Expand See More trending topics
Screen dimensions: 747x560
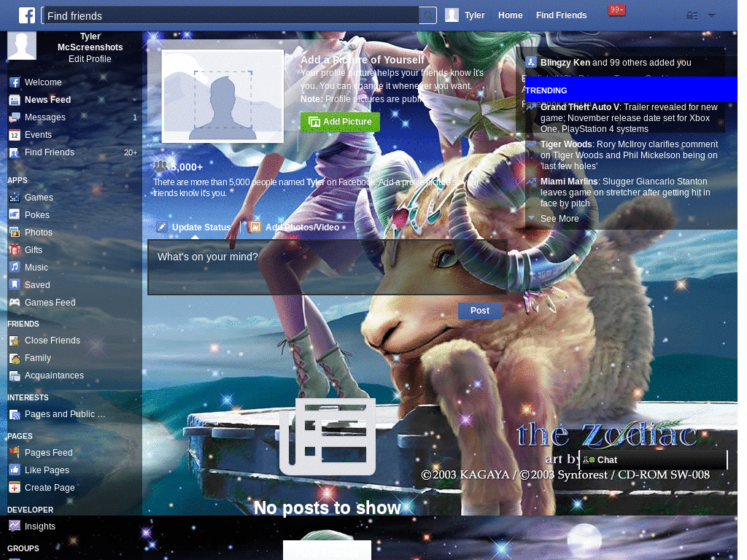pos(560,219)
